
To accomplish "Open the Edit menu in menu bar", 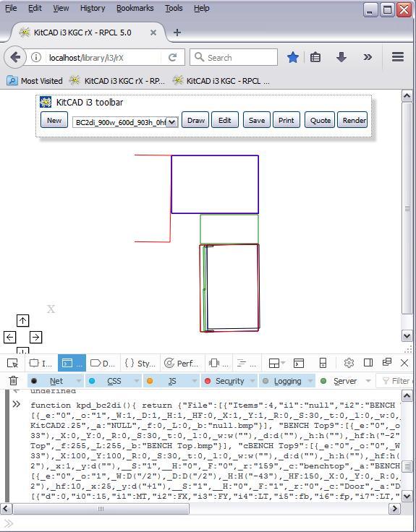I will 35,8.
